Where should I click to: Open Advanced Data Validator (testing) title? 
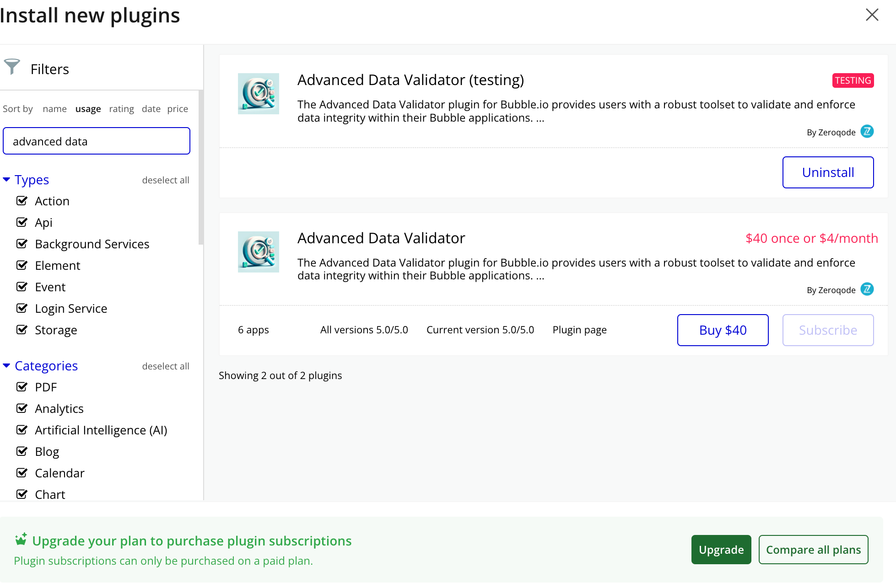(x=410, y=80)
